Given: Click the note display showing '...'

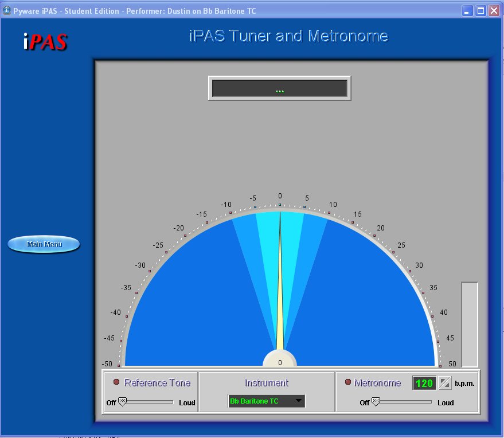Looking at the screenshot, I should 280,87.
